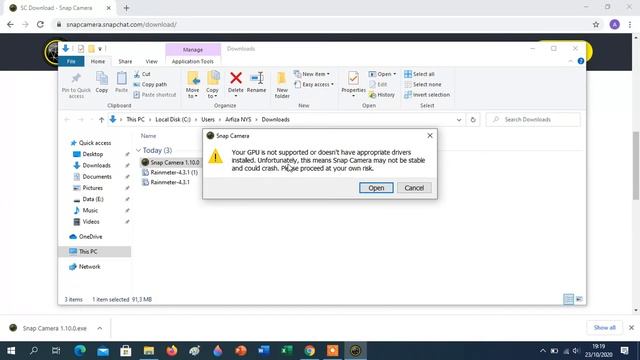This screenshot has width=640, height=360.
Task: Switch to the Share ribbon tab
Action: pyautogui.click(x=125, y=61)
